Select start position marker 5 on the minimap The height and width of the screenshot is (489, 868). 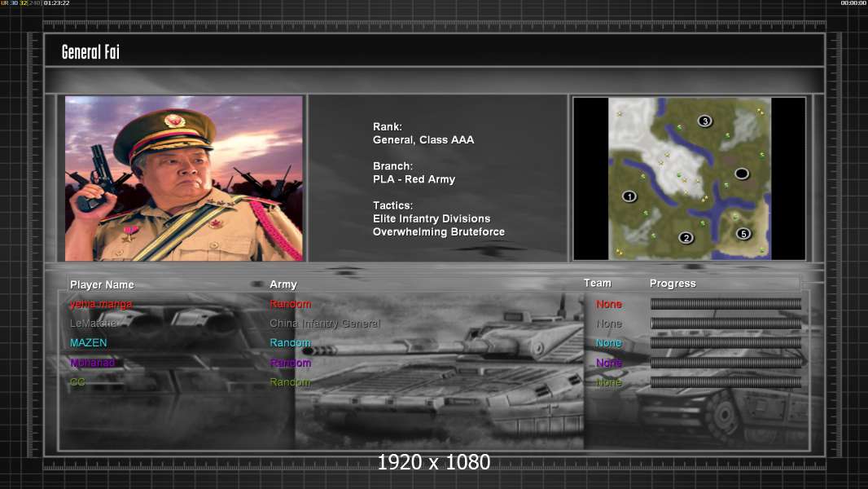pos(743,234)
